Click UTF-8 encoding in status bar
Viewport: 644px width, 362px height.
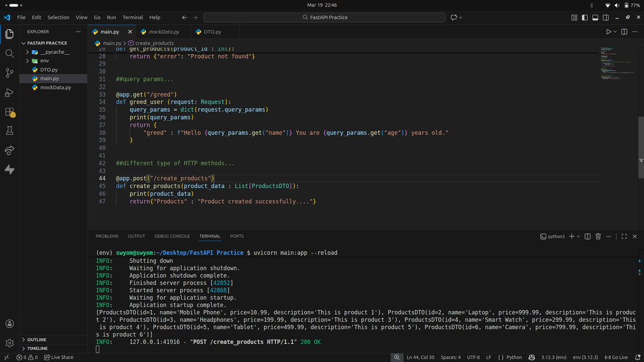click(x=473, y=357)
